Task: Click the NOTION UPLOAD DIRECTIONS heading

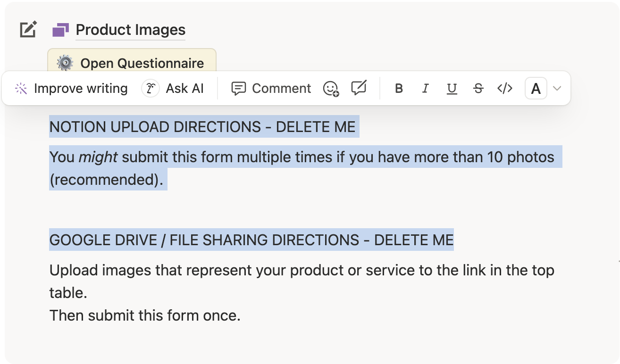Action: pos(202,127)
